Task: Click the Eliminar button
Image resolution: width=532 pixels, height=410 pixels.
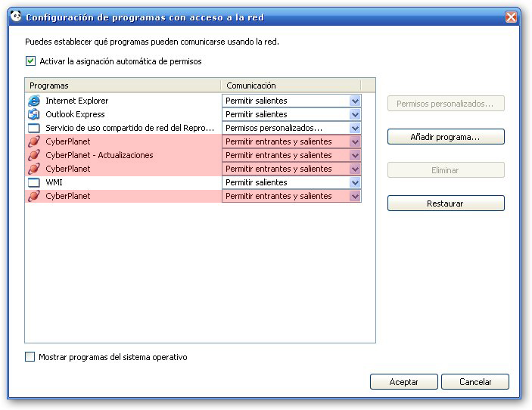Action: (x=446, y=170)
